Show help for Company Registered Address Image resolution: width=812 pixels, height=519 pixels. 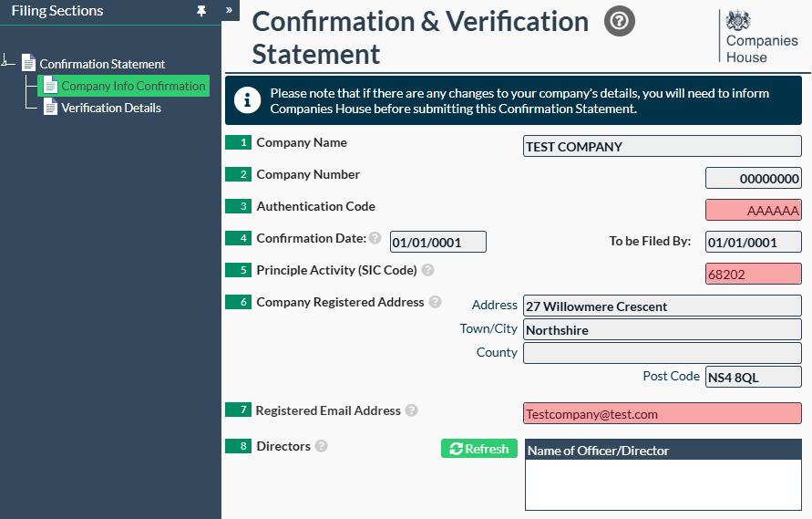point(435,302)
